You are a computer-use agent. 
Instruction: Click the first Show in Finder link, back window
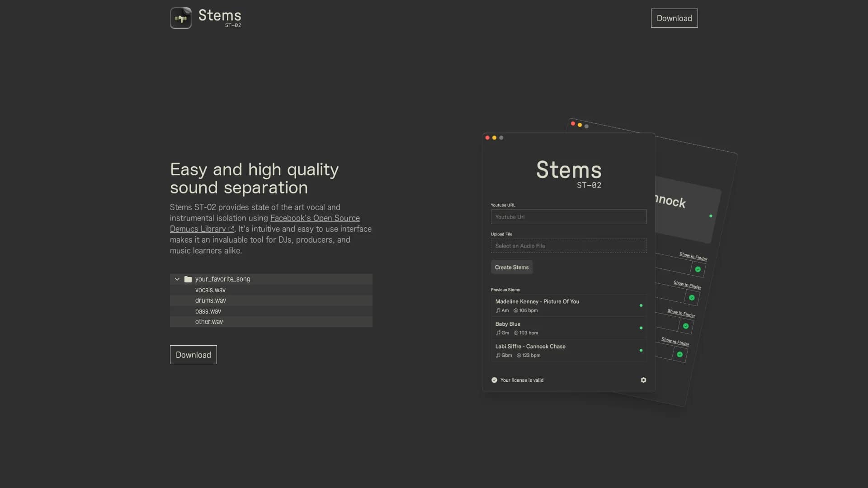coord(693,256)
